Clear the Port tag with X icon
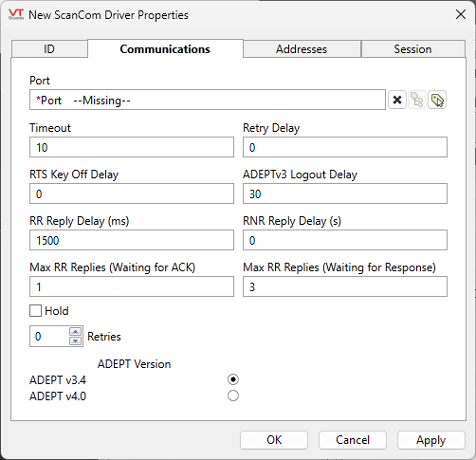 click(397, 100)
